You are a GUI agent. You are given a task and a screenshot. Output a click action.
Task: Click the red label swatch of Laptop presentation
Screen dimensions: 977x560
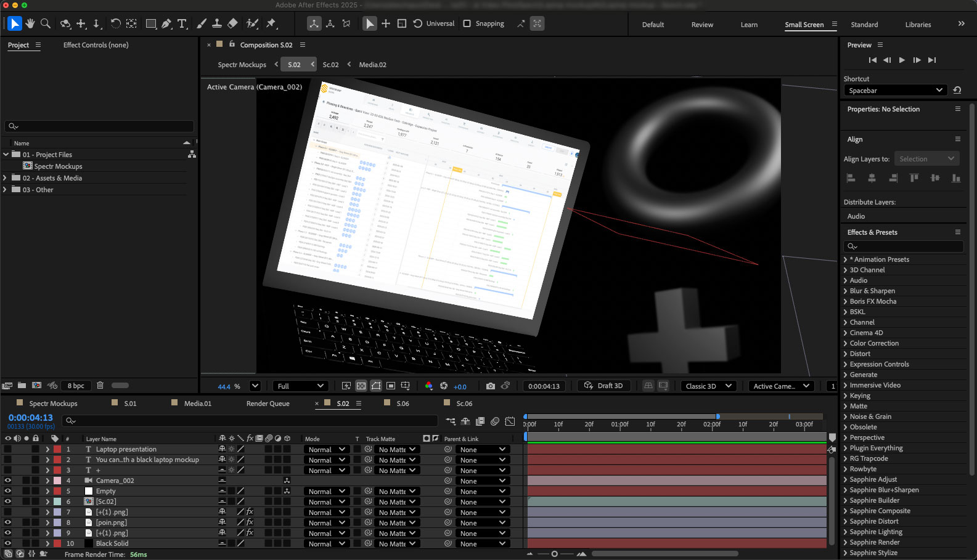(x=57, y=449)
